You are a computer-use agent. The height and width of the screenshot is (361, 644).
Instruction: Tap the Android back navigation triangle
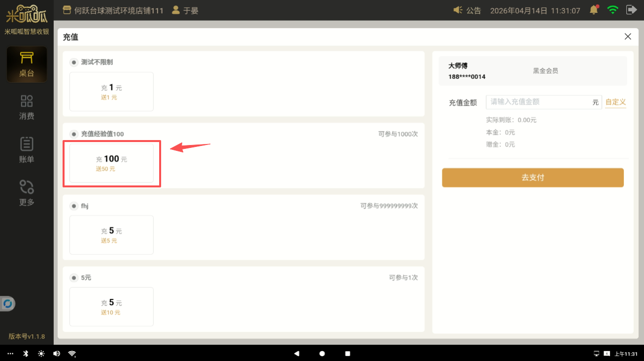297,354
